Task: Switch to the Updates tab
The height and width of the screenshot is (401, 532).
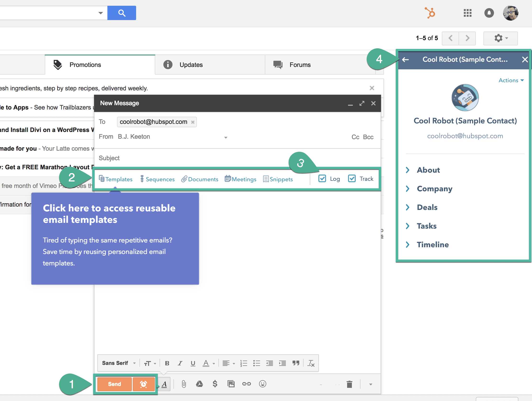Action: 210,65
